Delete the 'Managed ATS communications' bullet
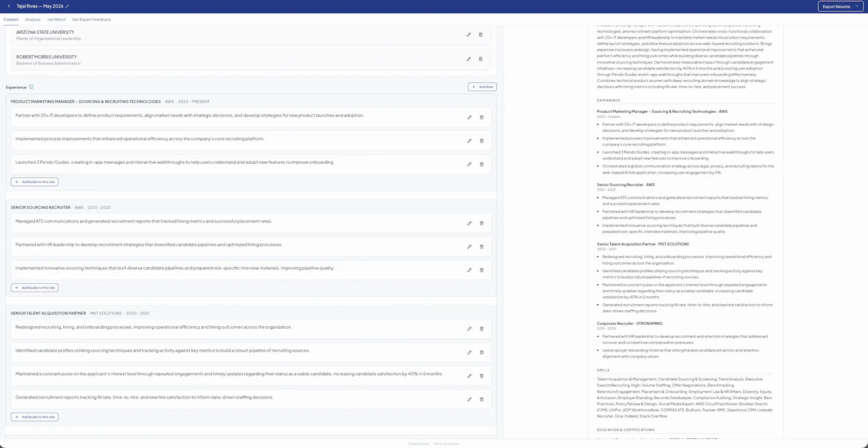Image resolution: width=868 pixels, height=448 pixels. tap(481, 223)
